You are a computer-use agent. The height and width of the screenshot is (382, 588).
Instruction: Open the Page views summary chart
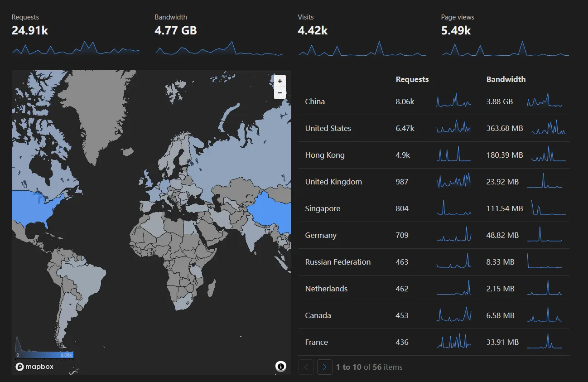tap(505, 49)
